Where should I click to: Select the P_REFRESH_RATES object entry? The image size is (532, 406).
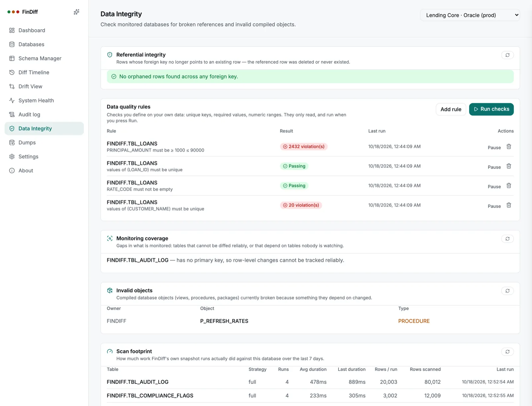click(x=224, y=321)
